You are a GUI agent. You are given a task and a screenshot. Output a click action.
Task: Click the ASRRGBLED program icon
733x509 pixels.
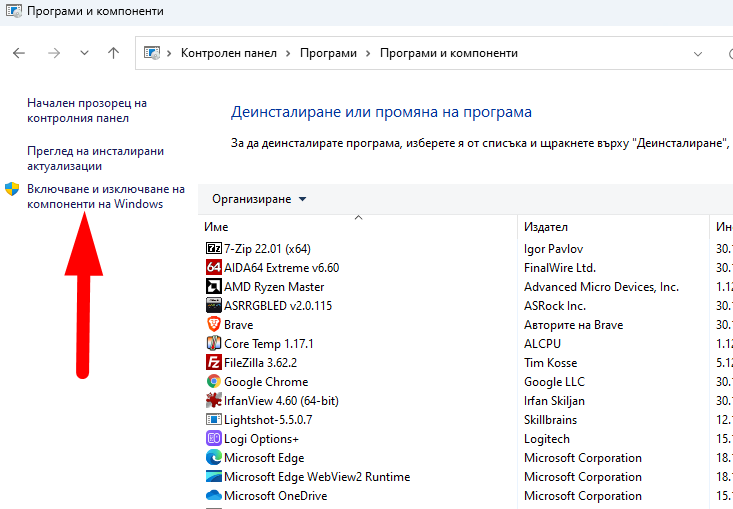click(214, 305)
